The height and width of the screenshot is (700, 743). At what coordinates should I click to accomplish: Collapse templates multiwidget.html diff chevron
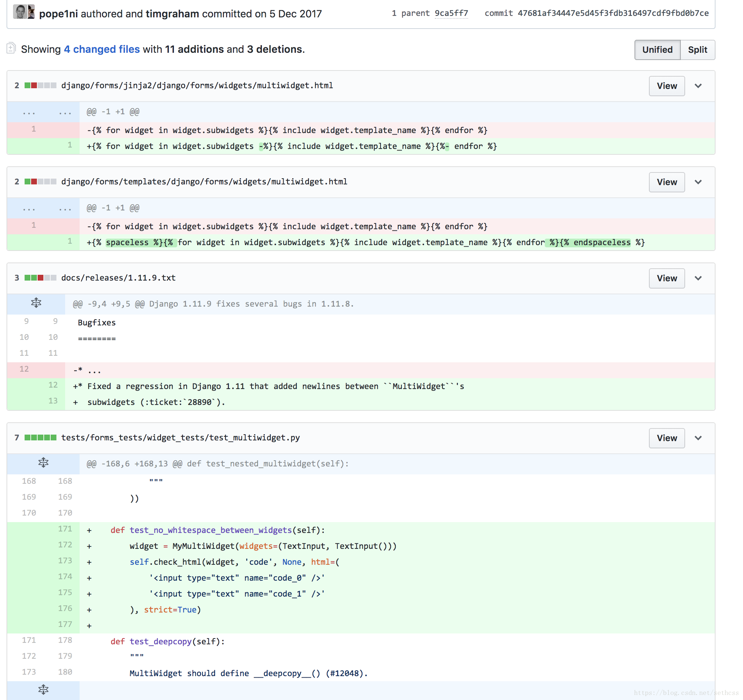(x=698, y=182)
